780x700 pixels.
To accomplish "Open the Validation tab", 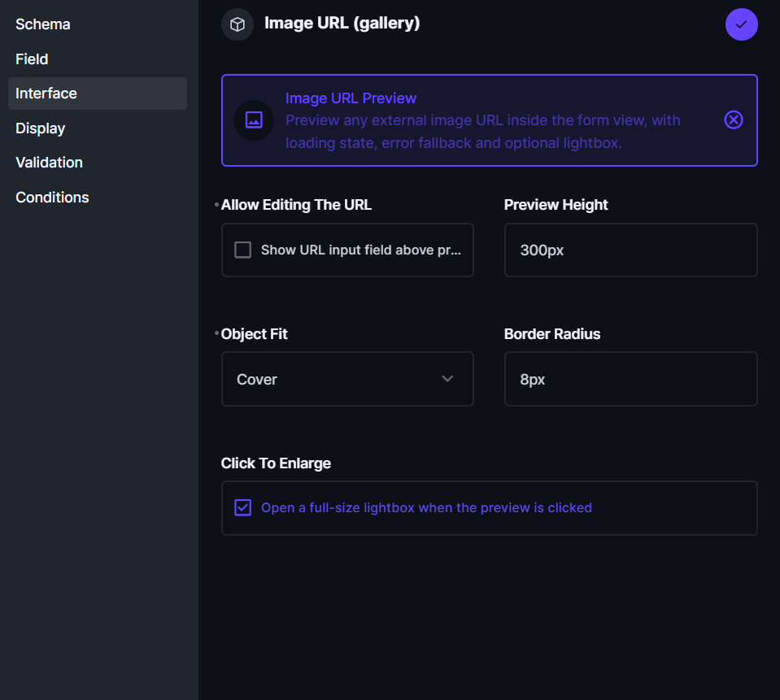I will (x=98, y=163).
